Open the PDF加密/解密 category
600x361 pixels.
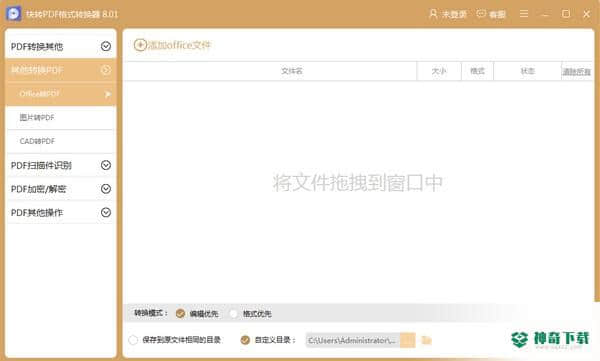tap(60, 189)
